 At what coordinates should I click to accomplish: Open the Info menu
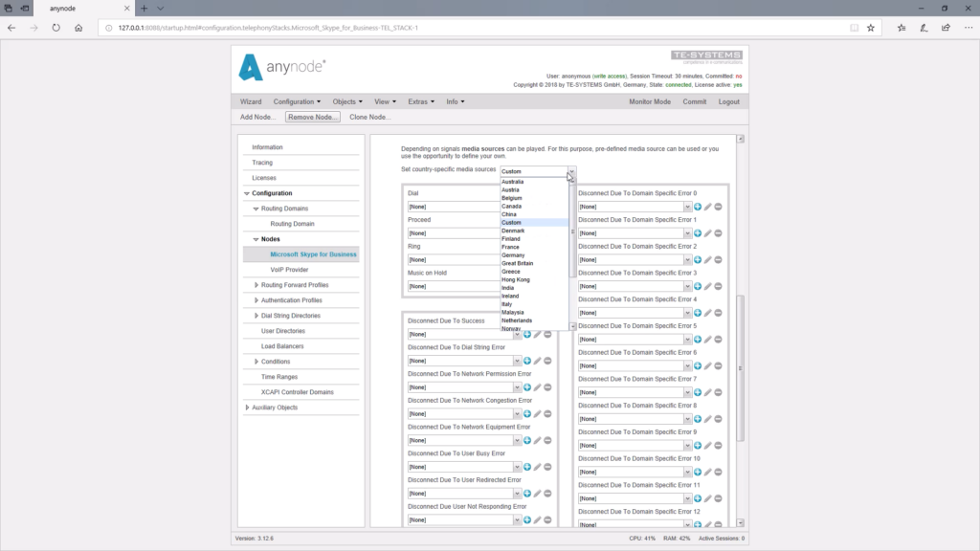[455, 101]
